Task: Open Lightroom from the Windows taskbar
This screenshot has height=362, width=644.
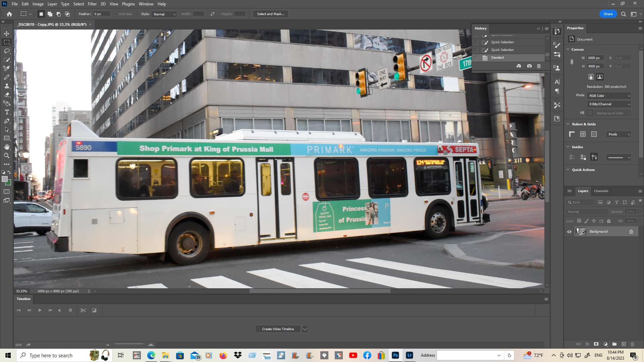Action: pos(410,355)
